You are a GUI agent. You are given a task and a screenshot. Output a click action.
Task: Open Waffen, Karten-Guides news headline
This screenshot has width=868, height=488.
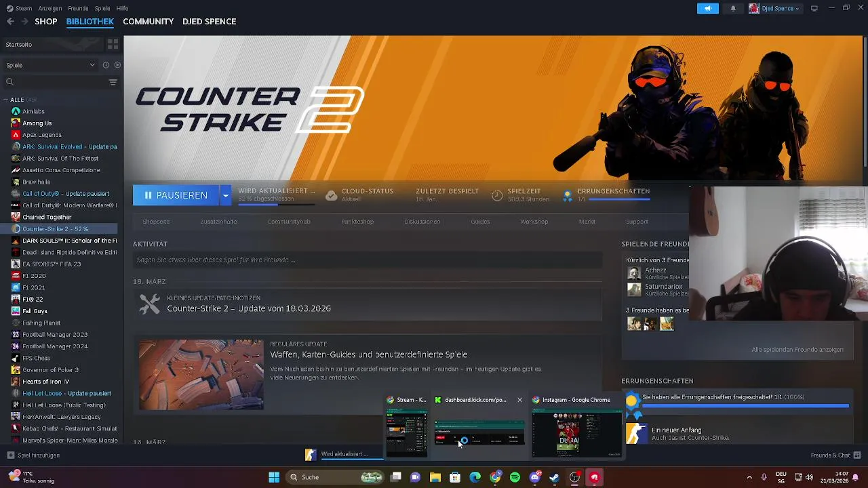tap(368, 354)
